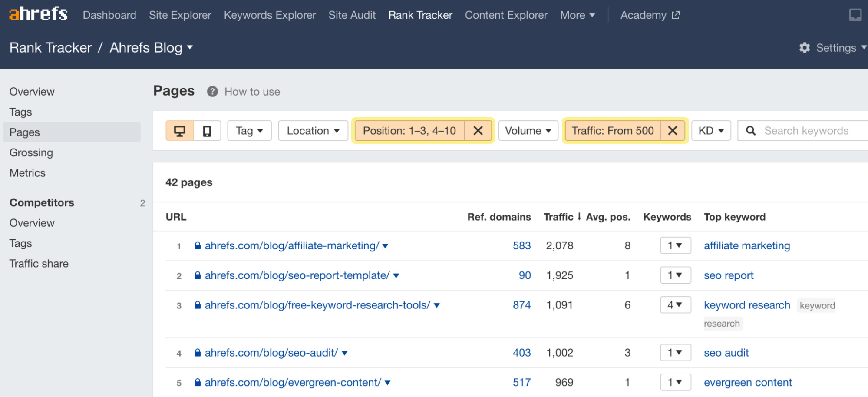Viewport: 868px width, 397px height.
Task: Switch to desktop device view
Action: (180, 131)
